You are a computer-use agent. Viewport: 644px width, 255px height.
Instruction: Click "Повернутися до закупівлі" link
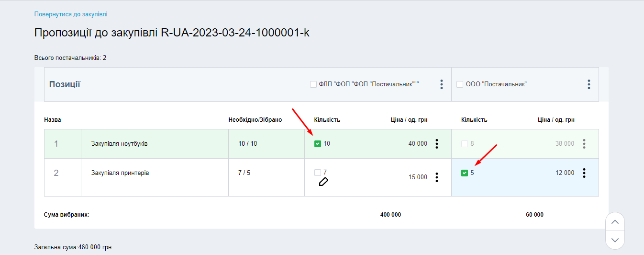(x=74, y=14)
